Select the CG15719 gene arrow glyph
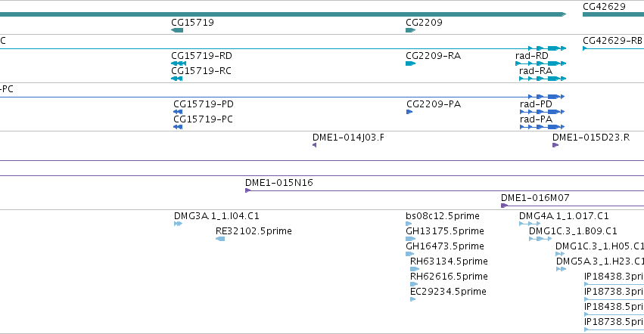The image size is (644, 334). tap(177, 30)
